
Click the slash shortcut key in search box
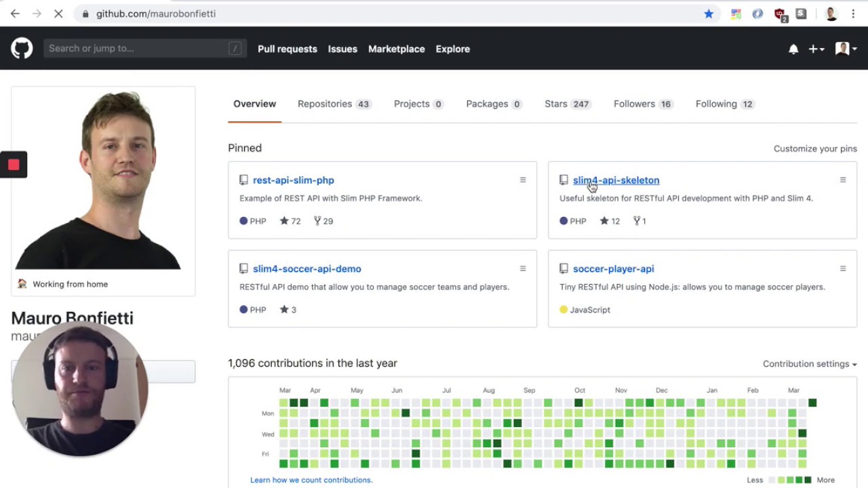235,48
